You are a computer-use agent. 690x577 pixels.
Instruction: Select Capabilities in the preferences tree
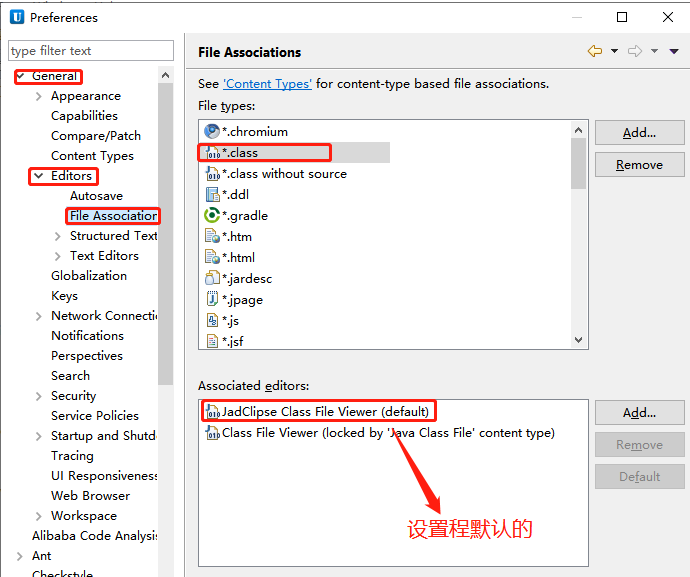pos(84,116)
